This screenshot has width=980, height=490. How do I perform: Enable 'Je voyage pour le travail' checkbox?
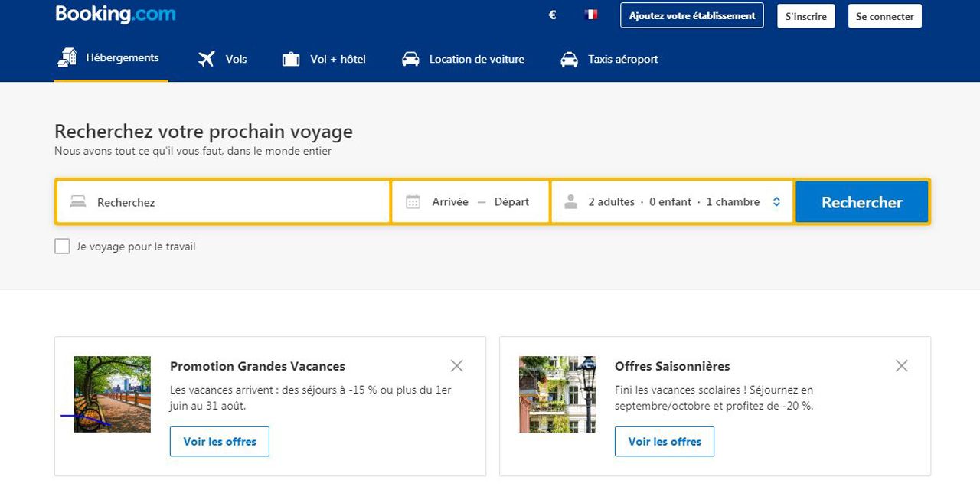[62, 247]
